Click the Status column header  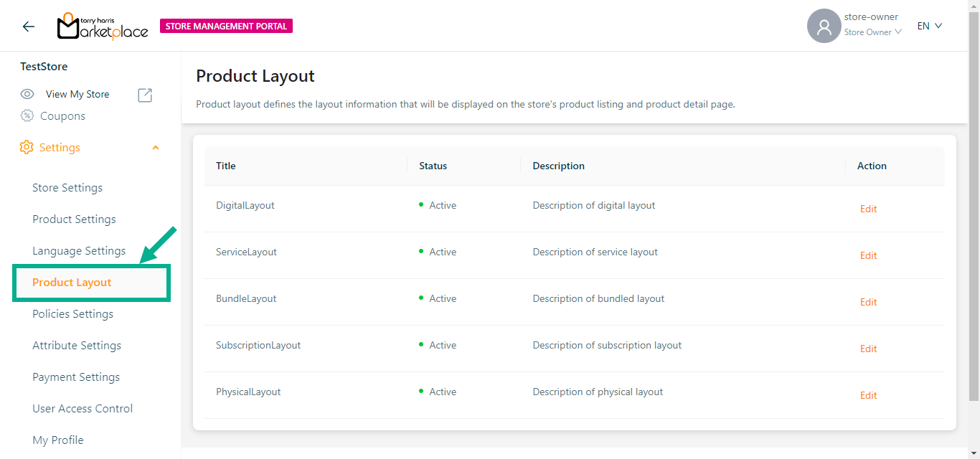[x=433, y=166]
